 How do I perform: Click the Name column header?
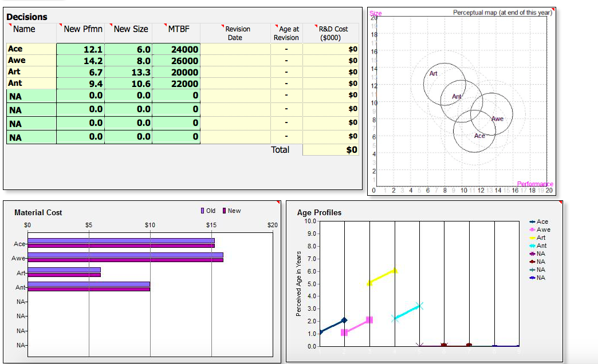24,29
